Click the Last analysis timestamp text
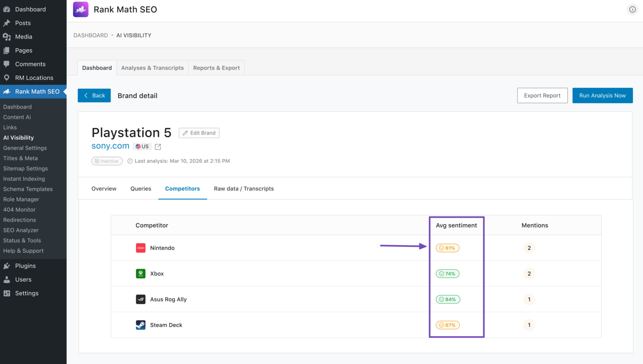The height and width of the screenshot is (364, 643). coord(182,161)
